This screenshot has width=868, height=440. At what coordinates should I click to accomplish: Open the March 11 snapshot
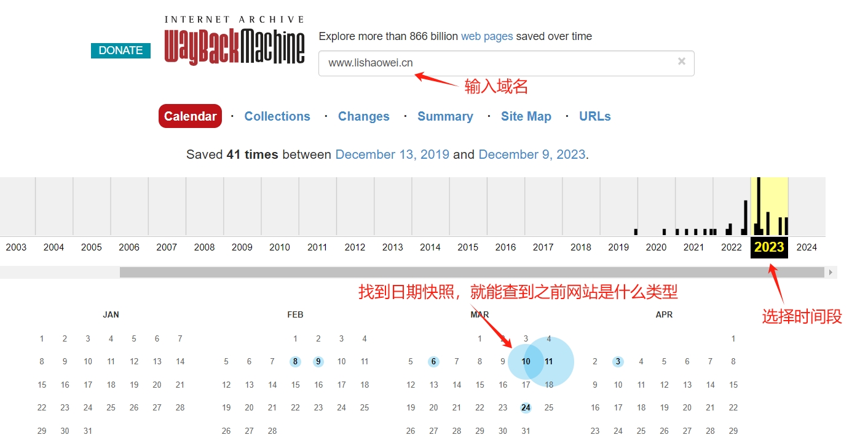[x=549, y=361]
